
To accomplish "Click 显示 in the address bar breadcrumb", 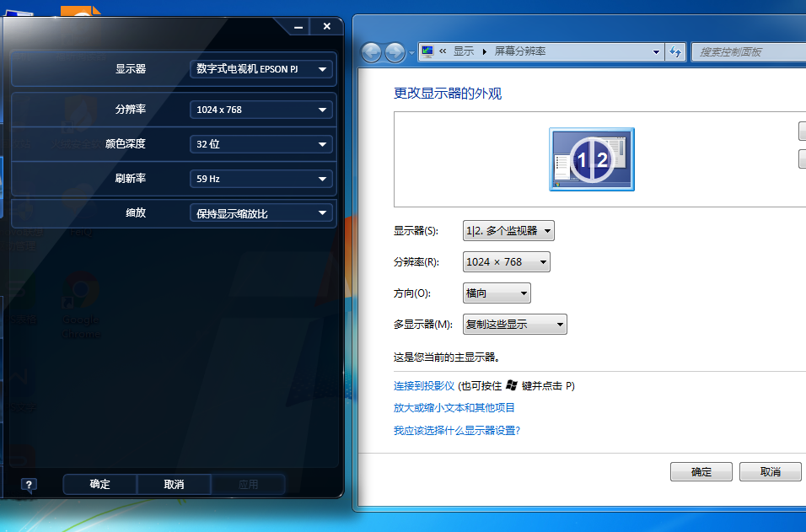I will (464, 51).
